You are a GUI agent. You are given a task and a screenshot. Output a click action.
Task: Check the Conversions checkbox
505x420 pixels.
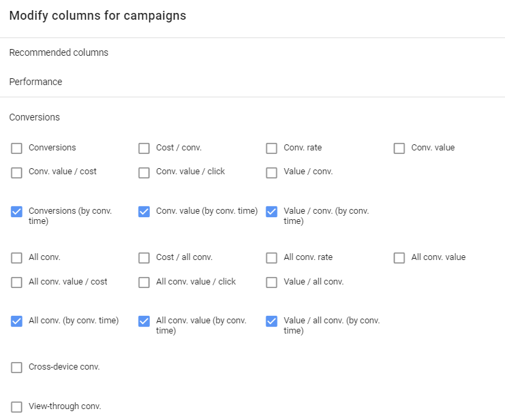[16, 148]
